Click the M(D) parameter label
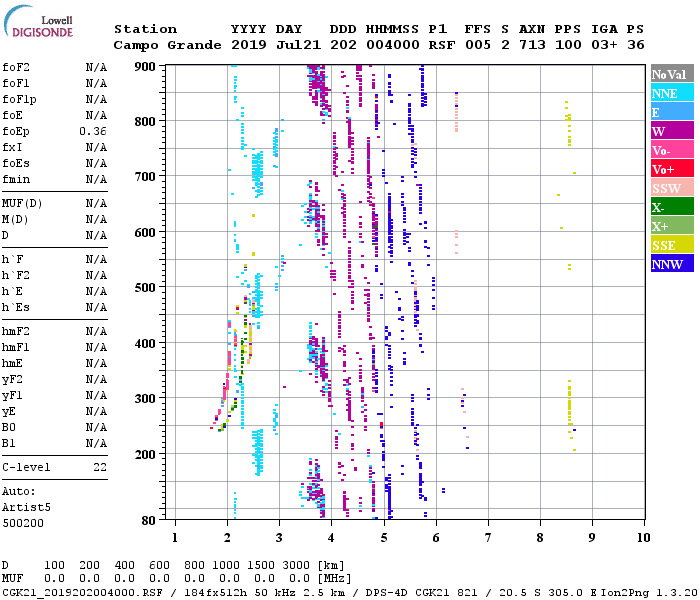 [15, 220]
